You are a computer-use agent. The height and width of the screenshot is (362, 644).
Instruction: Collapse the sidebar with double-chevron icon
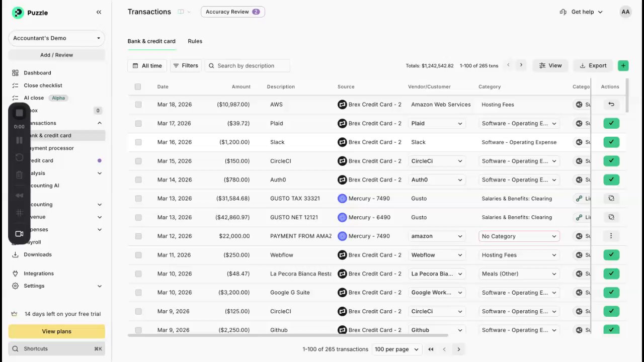tap(99, 12)
